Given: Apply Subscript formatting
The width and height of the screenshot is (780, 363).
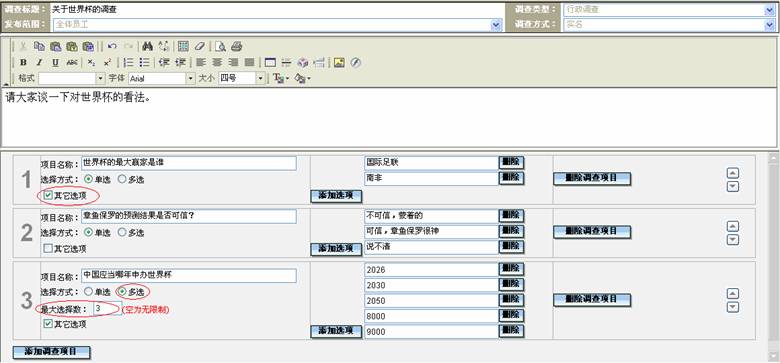Looking at the screenshot, I should click(x=91, y=63).
